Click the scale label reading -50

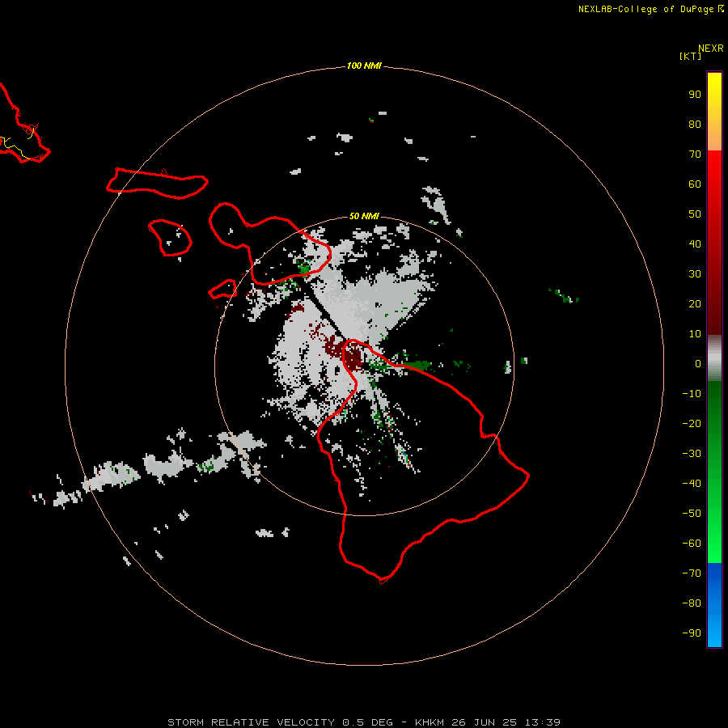(x=692, y=514)
